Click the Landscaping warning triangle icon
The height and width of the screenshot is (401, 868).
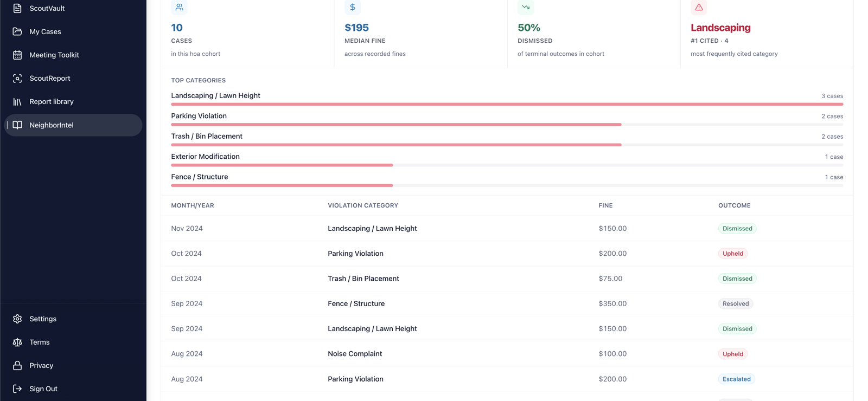coord(699,7)
